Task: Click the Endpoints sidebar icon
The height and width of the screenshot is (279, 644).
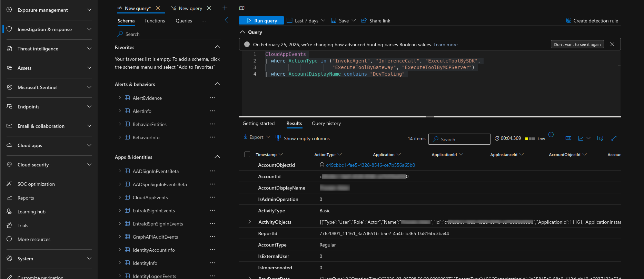Action: pyautogui.click(x=9, y=107)
